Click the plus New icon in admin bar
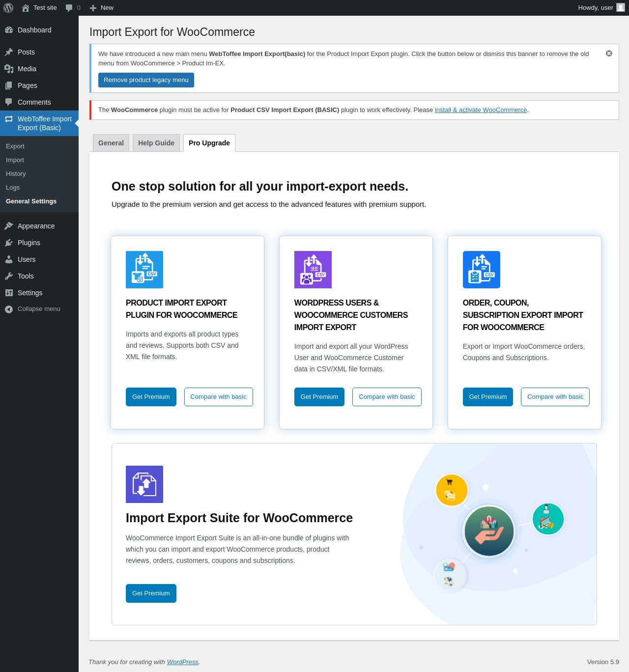 93,8
